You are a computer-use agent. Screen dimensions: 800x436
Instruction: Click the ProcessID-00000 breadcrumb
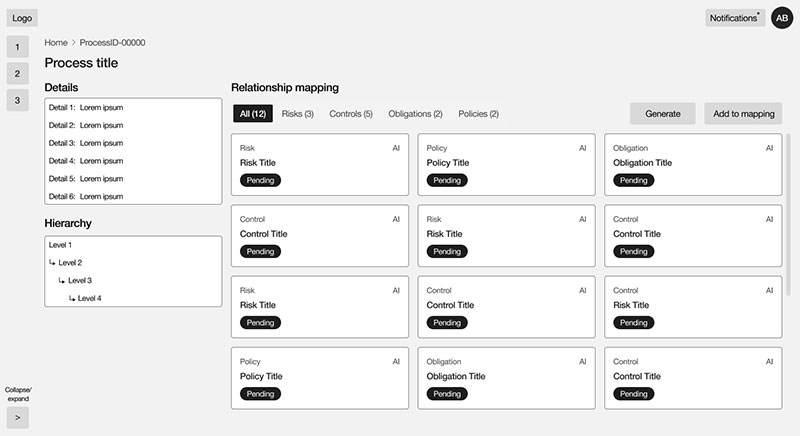click(112, 42)
